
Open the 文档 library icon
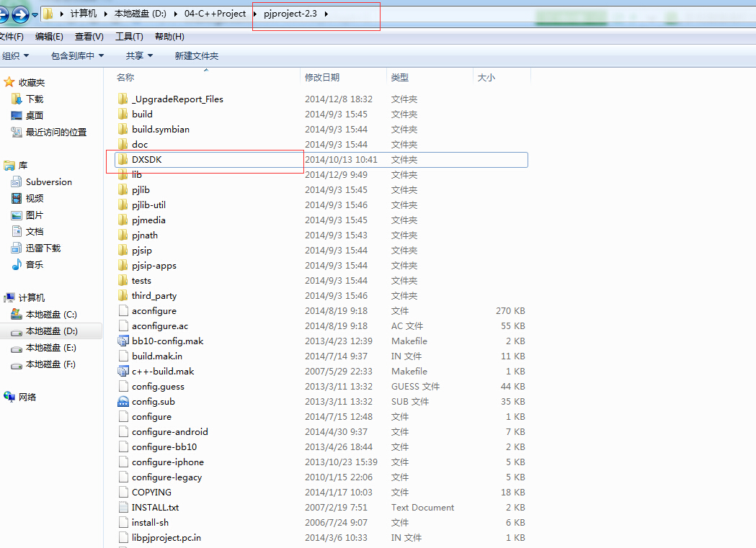click(17, 232)
